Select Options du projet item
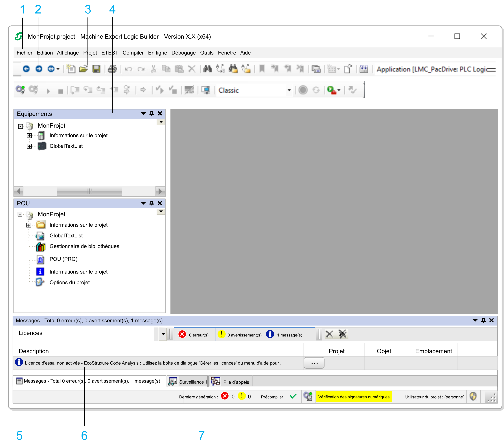This screenshot has width=504, height=446. (x=69, y=283)
